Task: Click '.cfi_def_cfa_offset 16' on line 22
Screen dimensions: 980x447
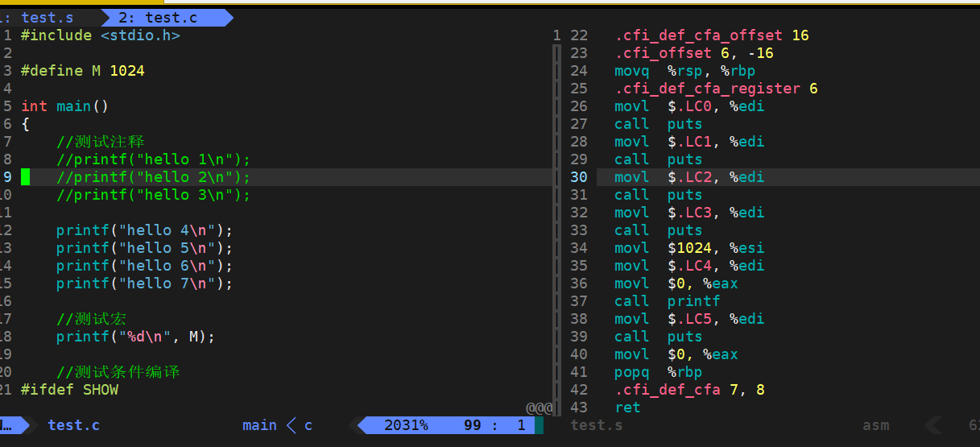Action: (x=712, y=35)
